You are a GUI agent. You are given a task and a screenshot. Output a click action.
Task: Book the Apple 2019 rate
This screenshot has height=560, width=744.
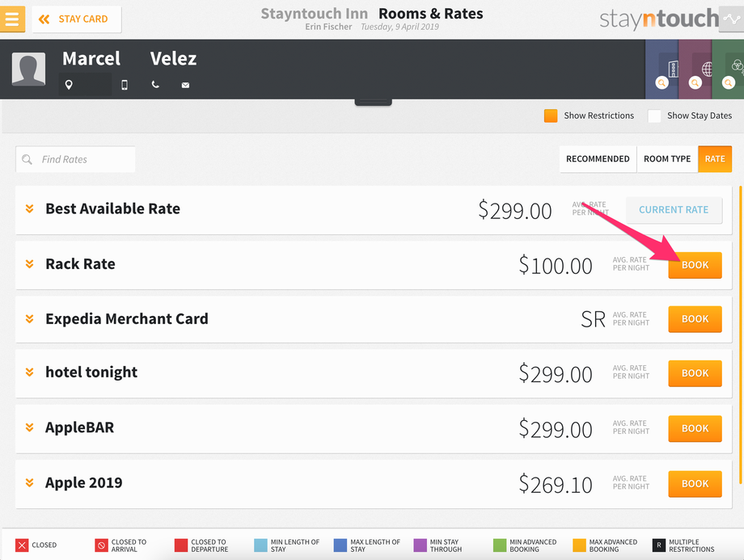point(695,484)
